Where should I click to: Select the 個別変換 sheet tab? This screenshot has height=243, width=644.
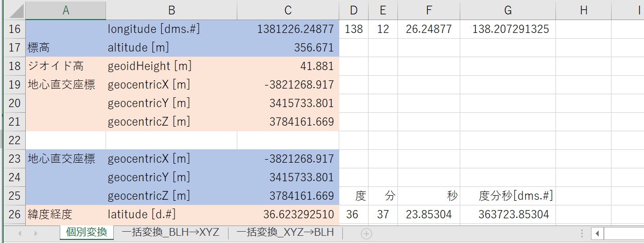click(x=86, y=233)
